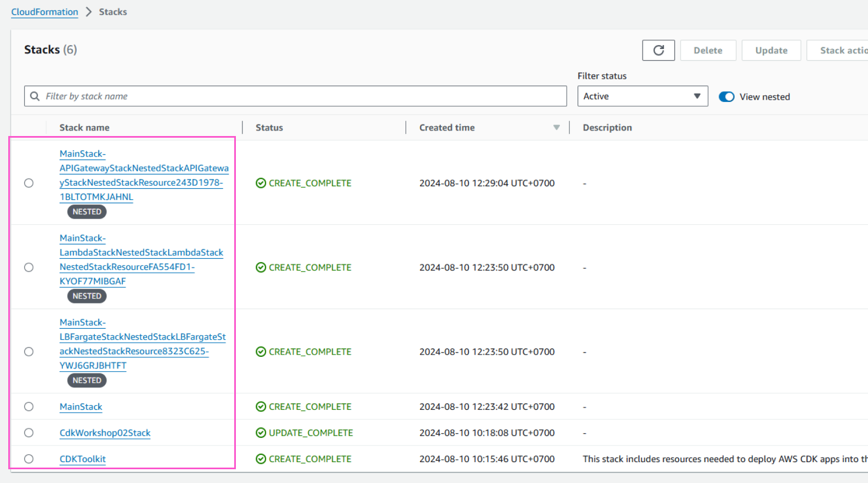Viewport: 868px width, 483px height.
Task: Click the CDKToolkit description text
Action: point(725,459)
